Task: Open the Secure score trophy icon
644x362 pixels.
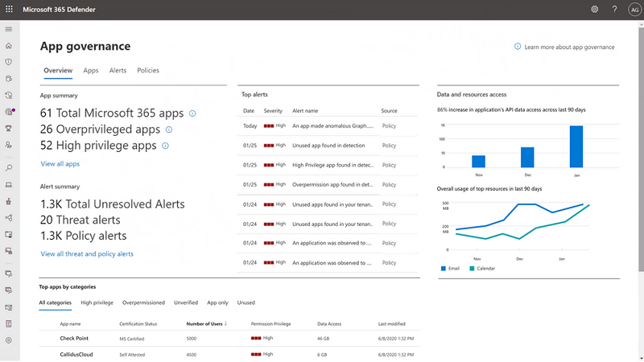Action: click(9, 129)
